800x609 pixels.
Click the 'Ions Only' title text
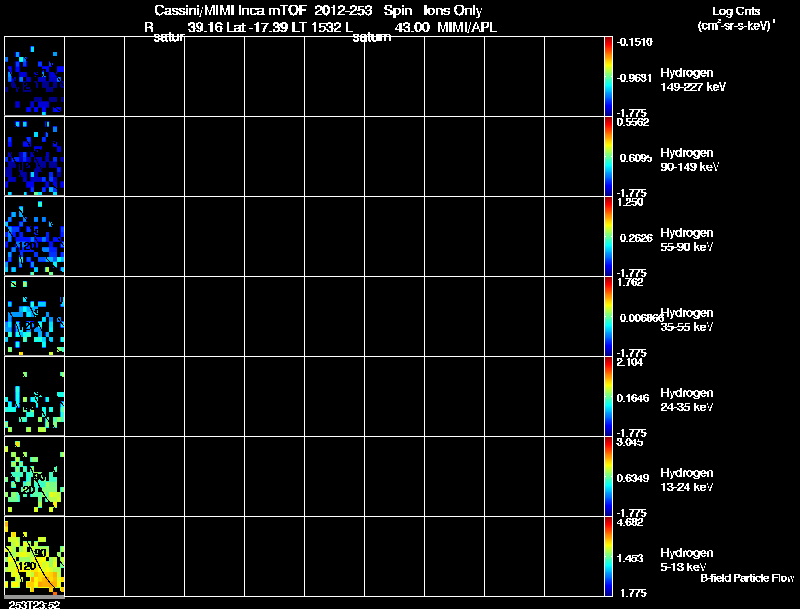click(x=453, y=11)
